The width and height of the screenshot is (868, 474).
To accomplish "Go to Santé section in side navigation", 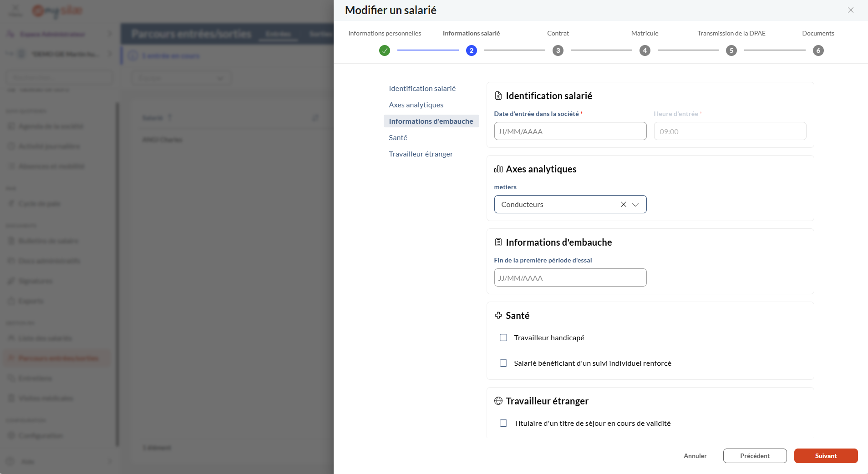I will point(398,137).
